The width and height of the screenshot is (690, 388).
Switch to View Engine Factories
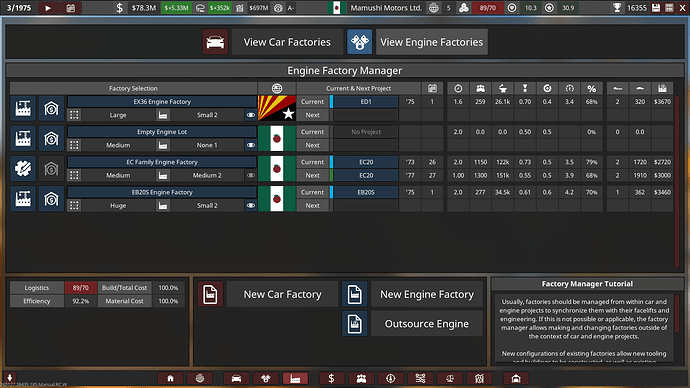coord(432,42)
